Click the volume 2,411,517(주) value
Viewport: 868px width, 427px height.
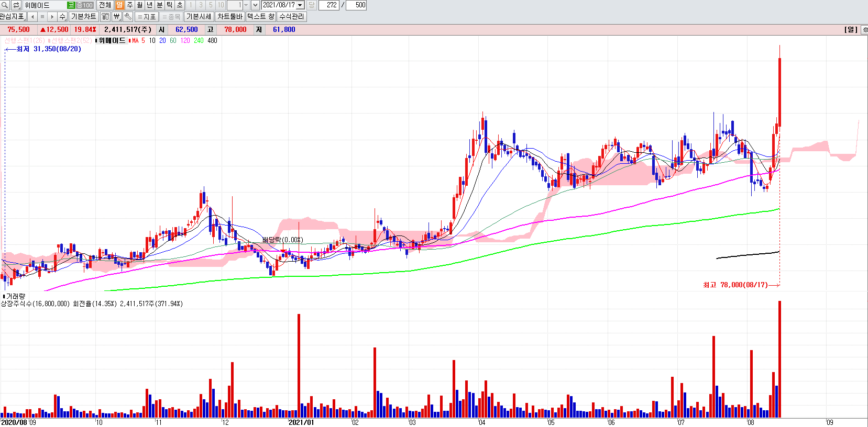tap(128, 30)
